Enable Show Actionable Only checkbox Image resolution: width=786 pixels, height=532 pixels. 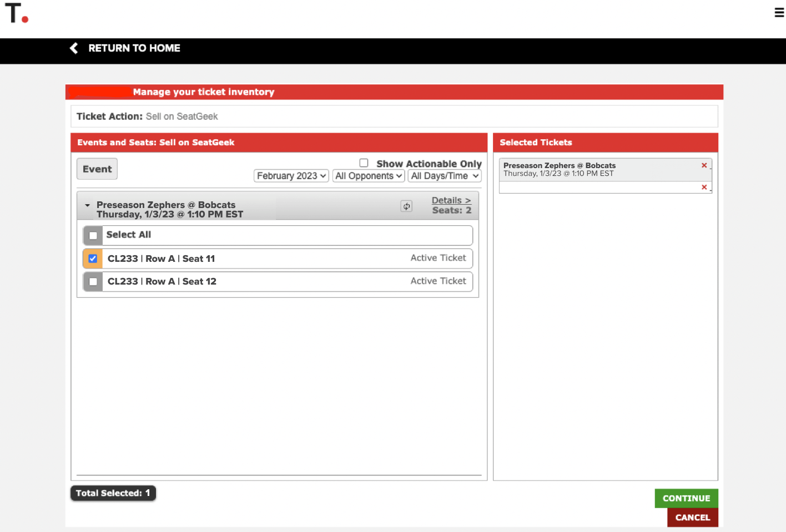[x=364, y=163]
